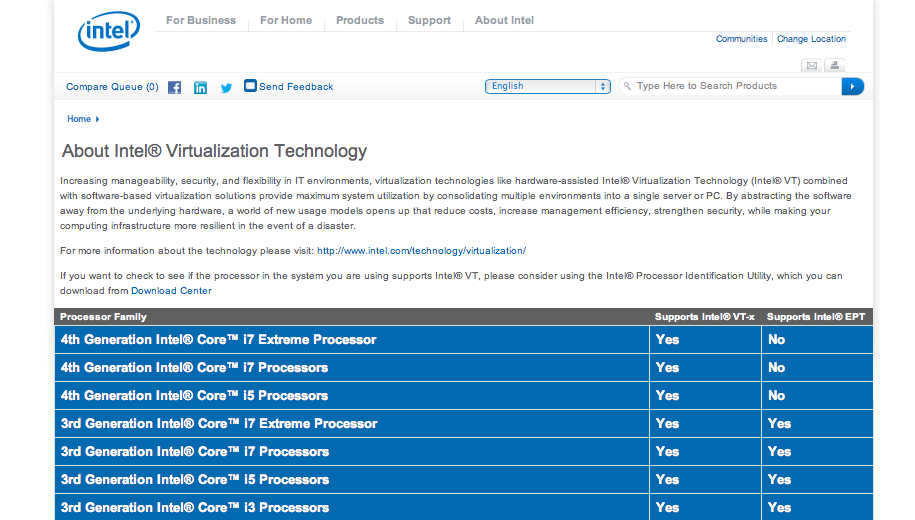Open the For Home menu
Image resolution: width=915 pixels, height=520 pixels.
286,20
